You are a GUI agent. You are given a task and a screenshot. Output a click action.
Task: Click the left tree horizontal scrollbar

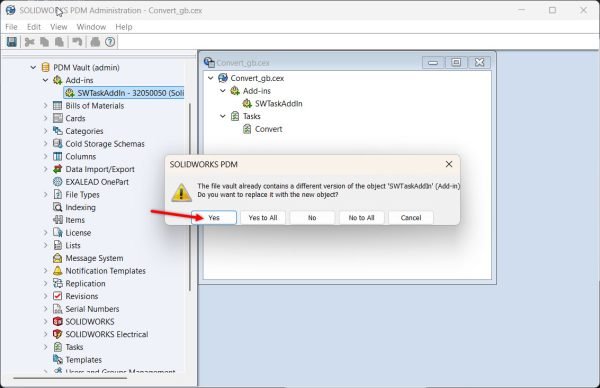70,378
